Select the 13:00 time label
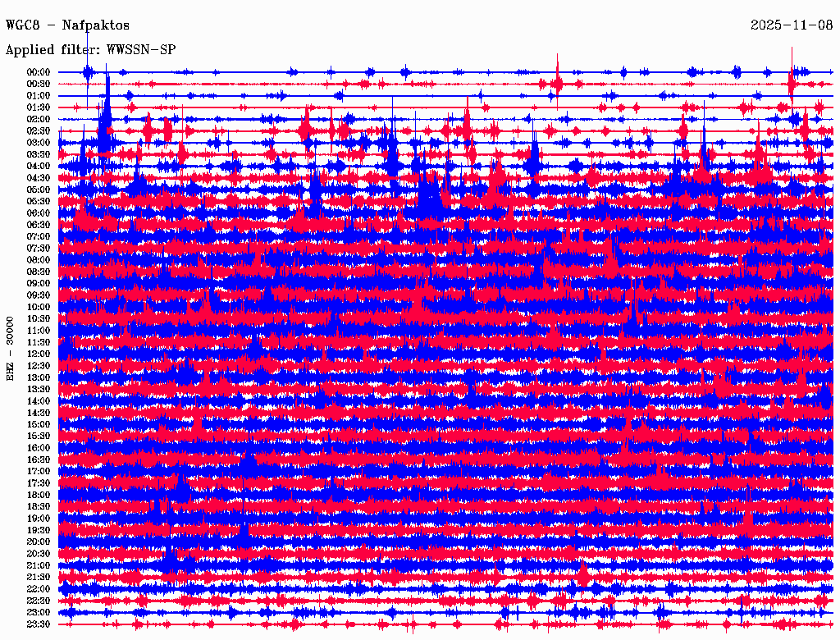This screenshot has width=840, height=640. pos(39,378)
